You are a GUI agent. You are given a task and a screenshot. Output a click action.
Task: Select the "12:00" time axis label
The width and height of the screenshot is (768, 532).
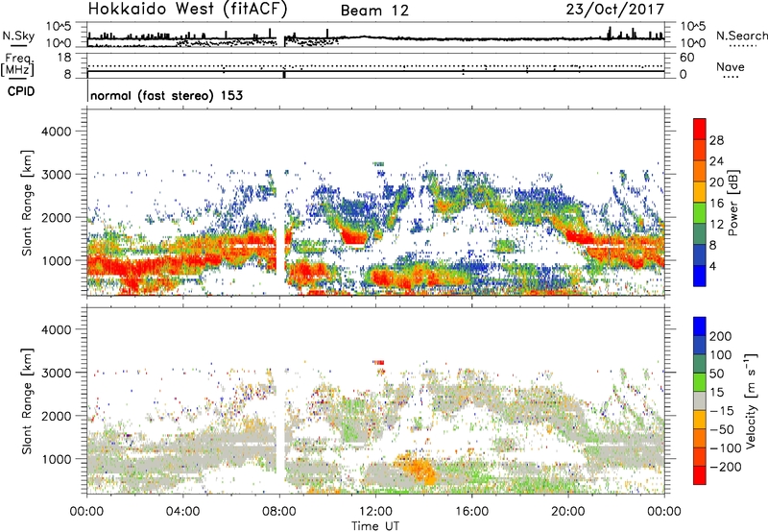pyautogui.click(x=375, y=512)
